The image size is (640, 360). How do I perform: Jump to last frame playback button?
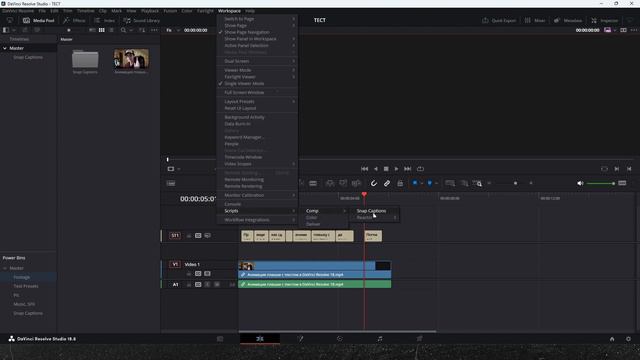407,169
